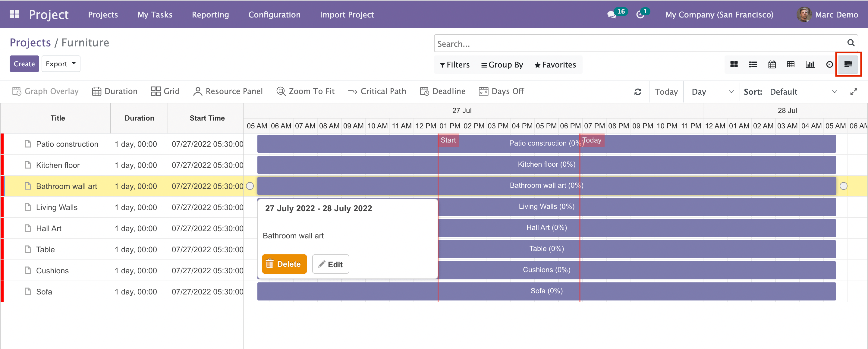Switch to Kanban view icon
Image resolution: width=868 pixels, height=349 pixels.
pyautogui.click(x=734, y=64)
